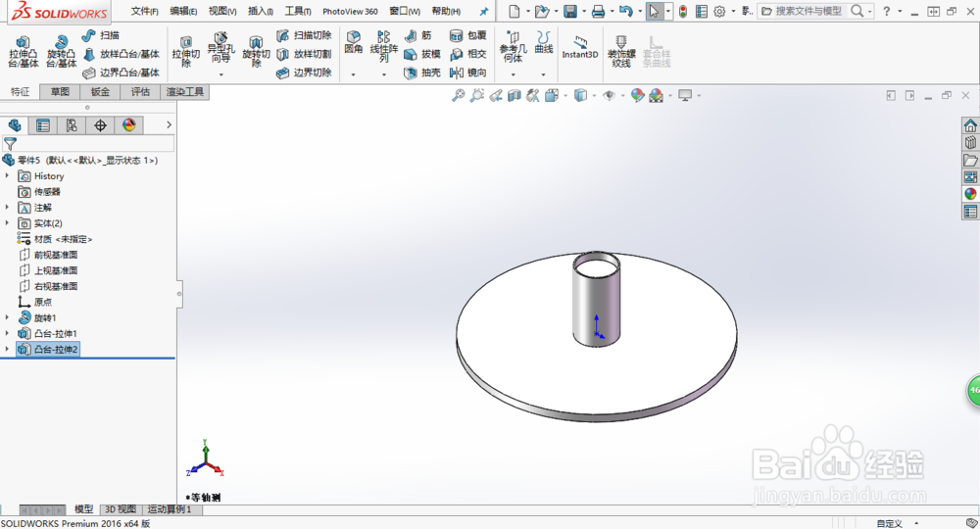Select the 圆角 fillet tool
This screenshot has height=529, width=980.
pos(353,43)
